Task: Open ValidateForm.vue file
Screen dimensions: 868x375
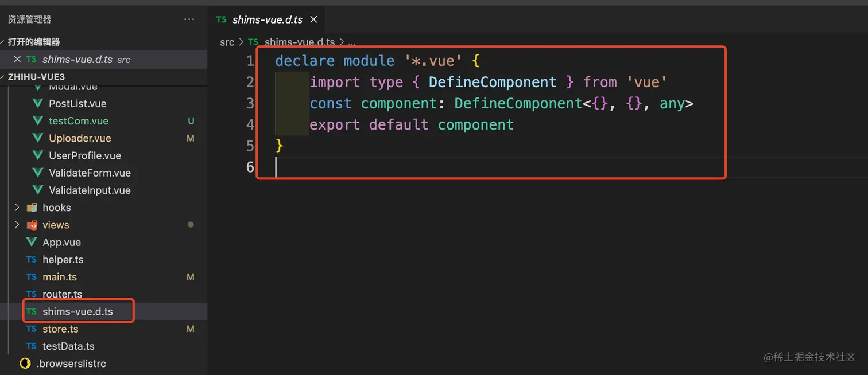Action: 90,173
